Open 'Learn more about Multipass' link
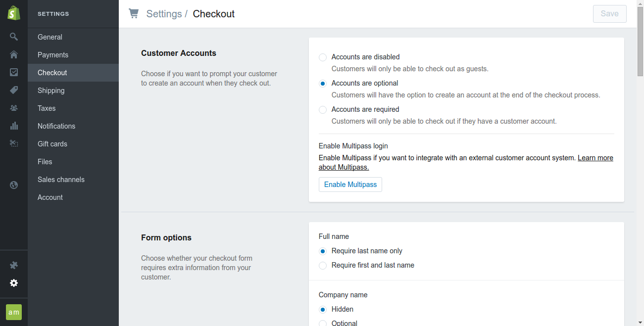 pos(595,158)
